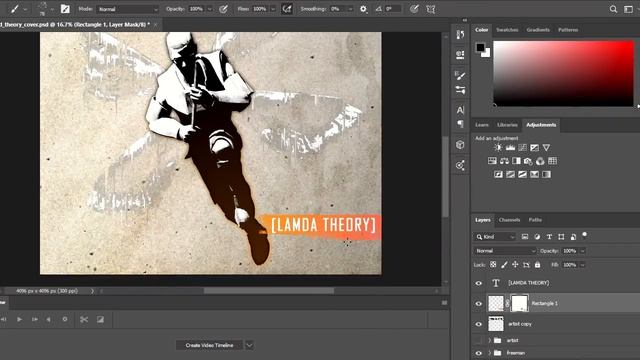Switch to the Gradients tab
640x360 pixels.
[x=538, y=30]
